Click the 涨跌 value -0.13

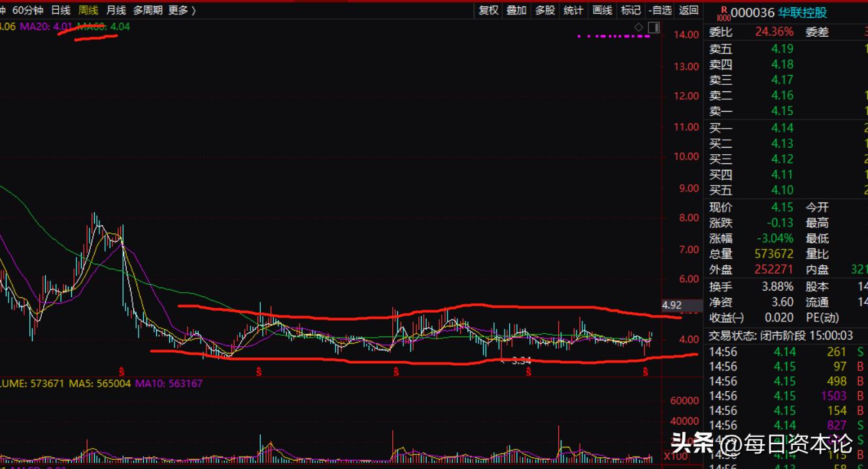(780, 223)
